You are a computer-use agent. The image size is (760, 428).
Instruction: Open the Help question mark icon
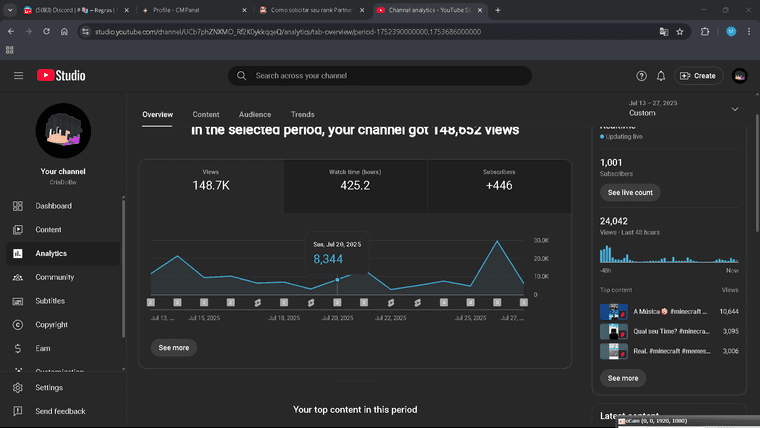tap(641, 76)
